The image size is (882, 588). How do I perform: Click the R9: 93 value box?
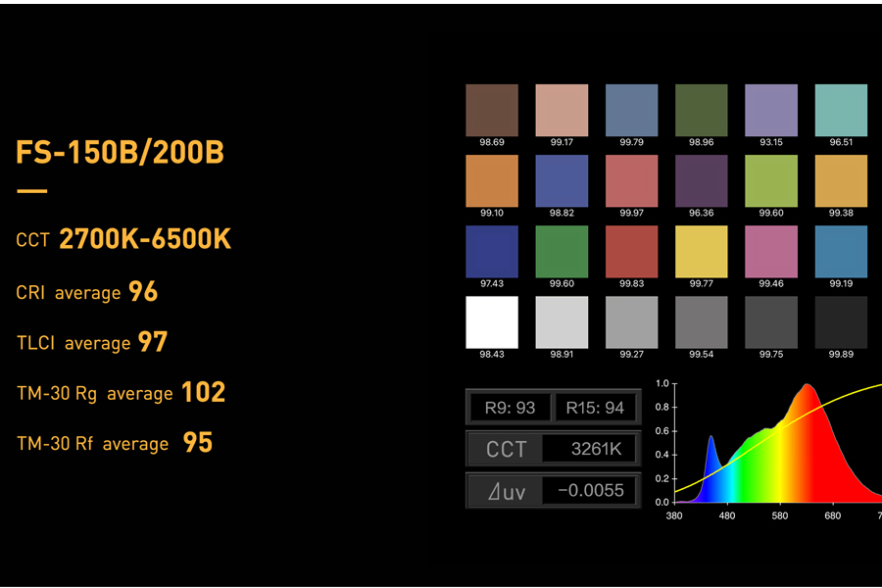click(x=508, y=408)
